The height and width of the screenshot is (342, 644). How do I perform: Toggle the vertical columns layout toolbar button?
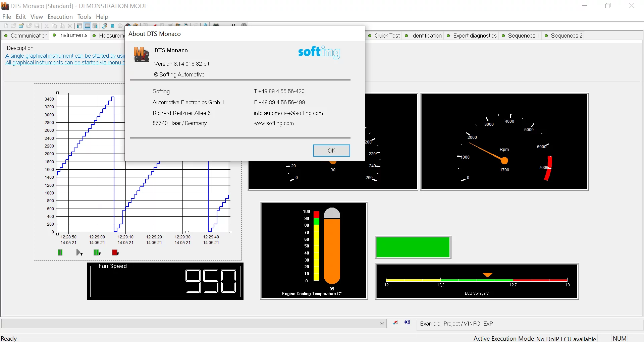coord(95,26)
